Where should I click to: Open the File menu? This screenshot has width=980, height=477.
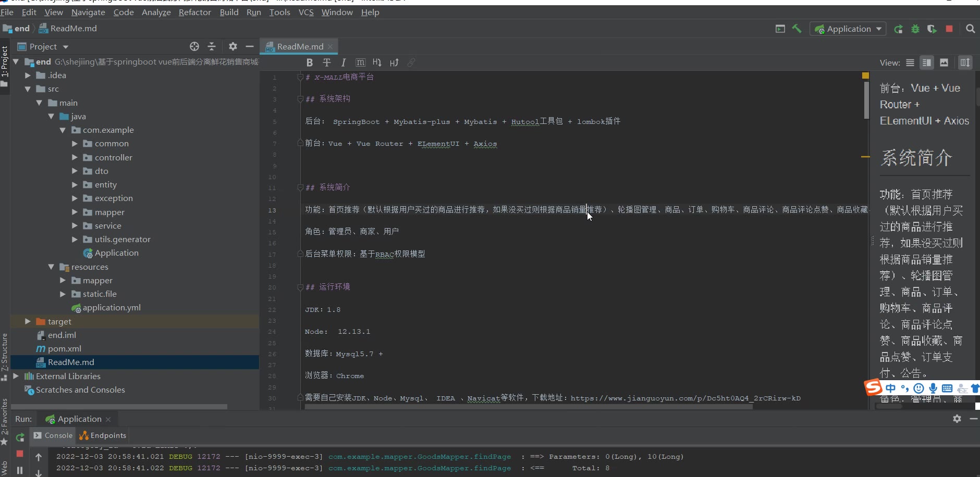pos(7,12)
